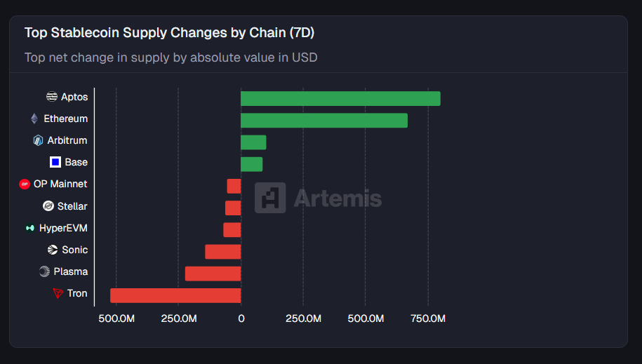Image resolution: width=642 pixels, height=364 pixels.
Task: Click the Ethereum diamond logo icon
Action: (x=34, y=119)
